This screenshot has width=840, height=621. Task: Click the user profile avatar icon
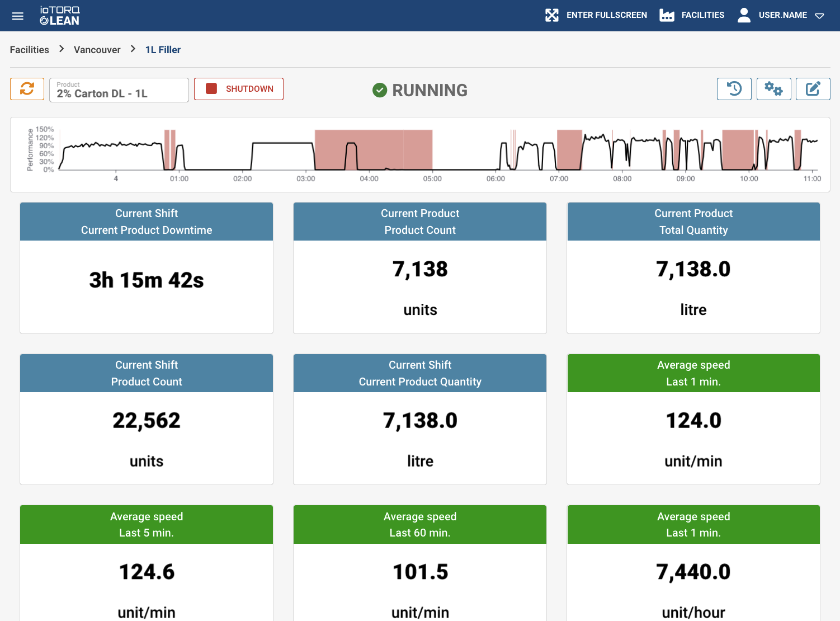pyautogui.click(x=744, y=15)
